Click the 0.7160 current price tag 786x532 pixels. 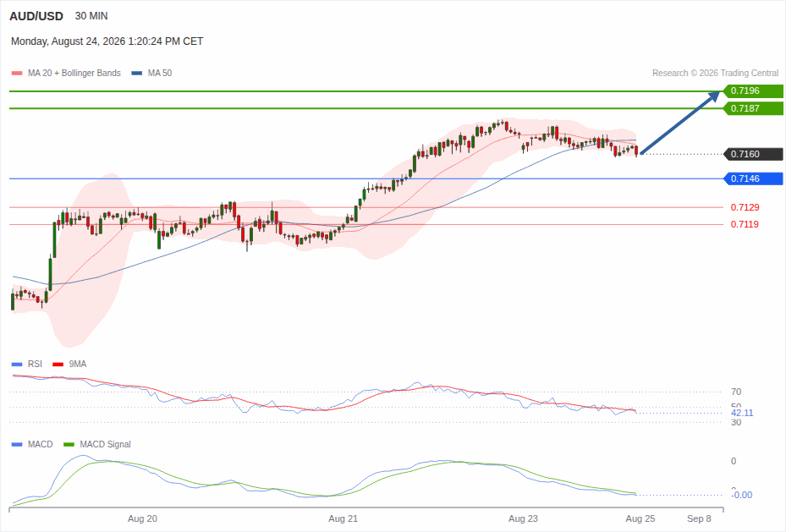tap(753, 154)
